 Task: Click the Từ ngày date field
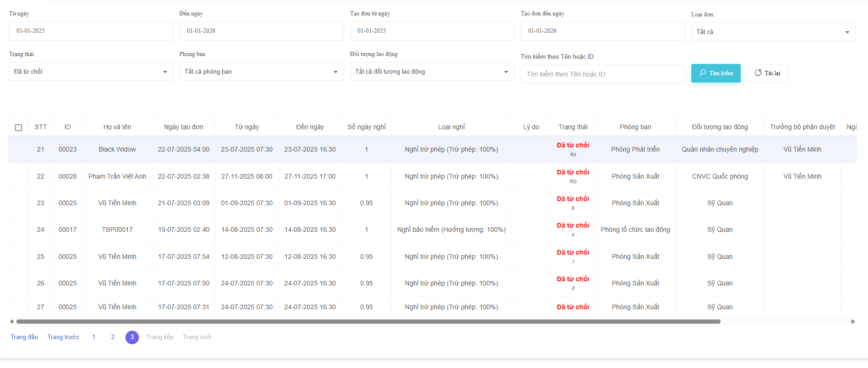point(91,31)
